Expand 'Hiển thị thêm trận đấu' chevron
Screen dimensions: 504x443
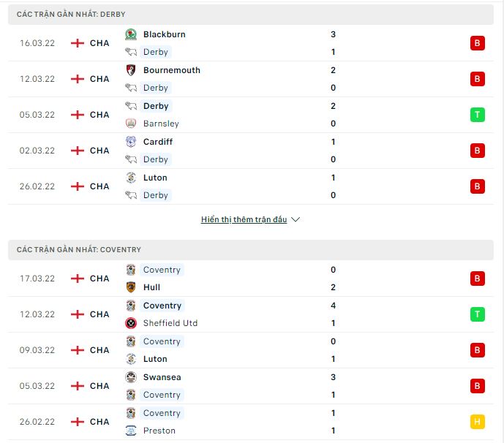tap(296, 219)
